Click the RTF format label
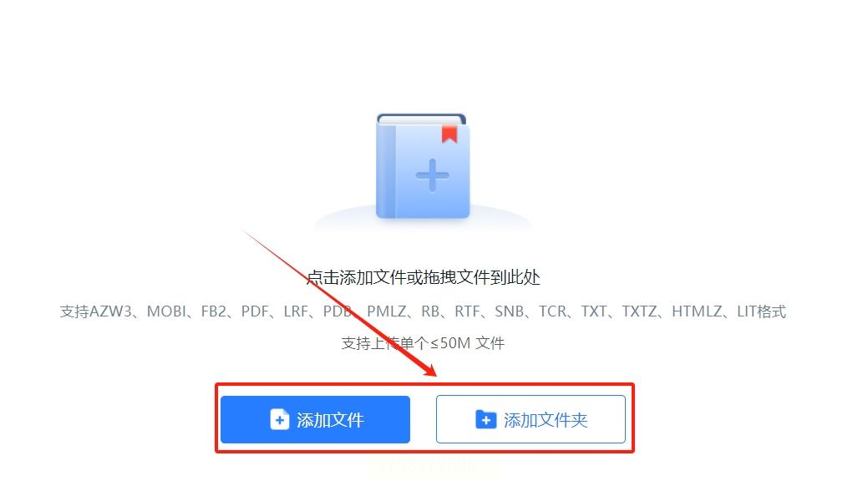Screen dimensions: 868x486 click(x=467, y=311)
